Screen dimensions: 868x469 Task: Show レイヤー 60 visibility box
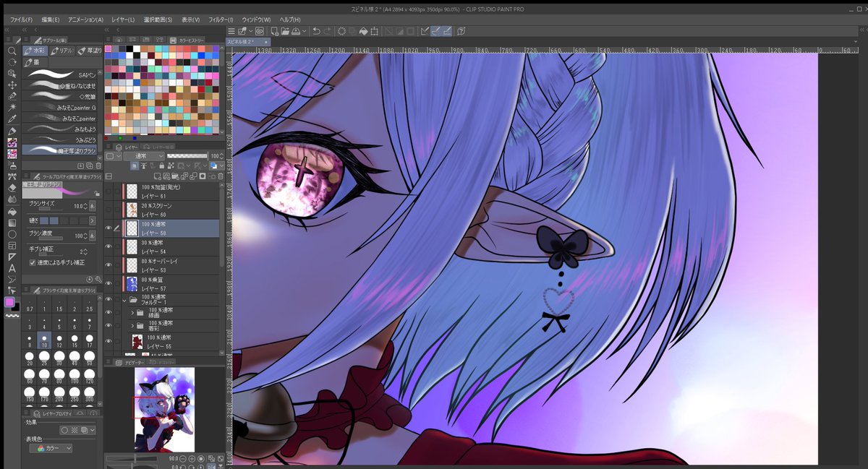pos(109,210)
